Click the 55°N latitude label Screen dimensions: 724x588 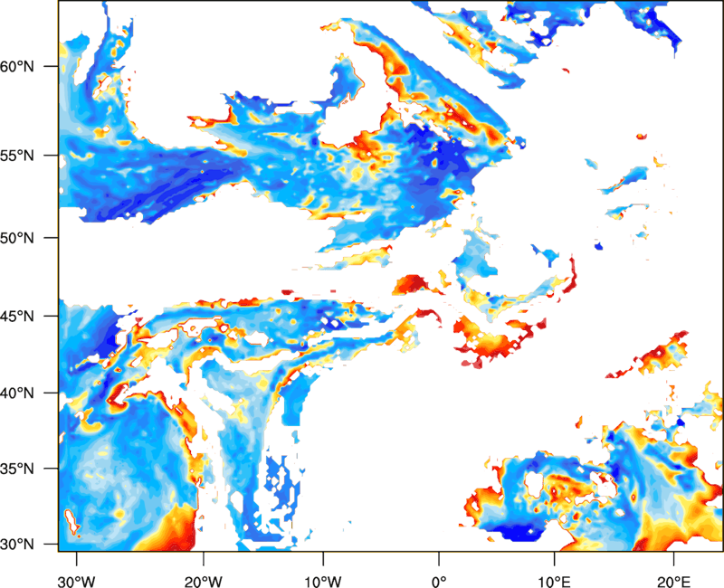(17, 156)
